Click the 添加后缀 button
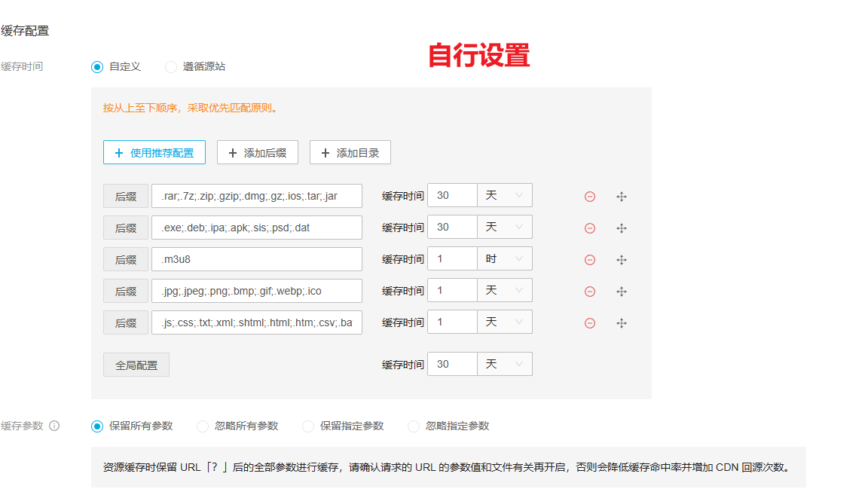The image size is (868, 495). pos(257,153)
